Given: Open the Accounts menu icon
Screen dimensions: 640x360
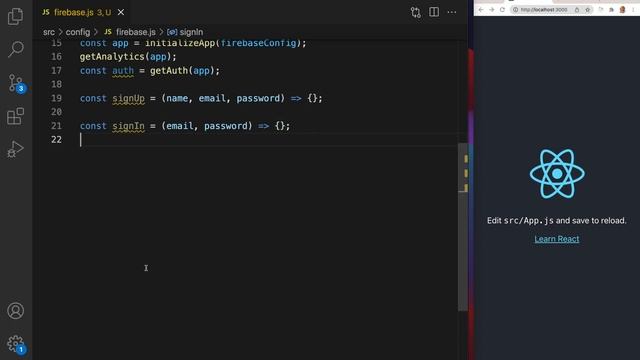Looking at the screenshot, I should click(x=16, y=311).
